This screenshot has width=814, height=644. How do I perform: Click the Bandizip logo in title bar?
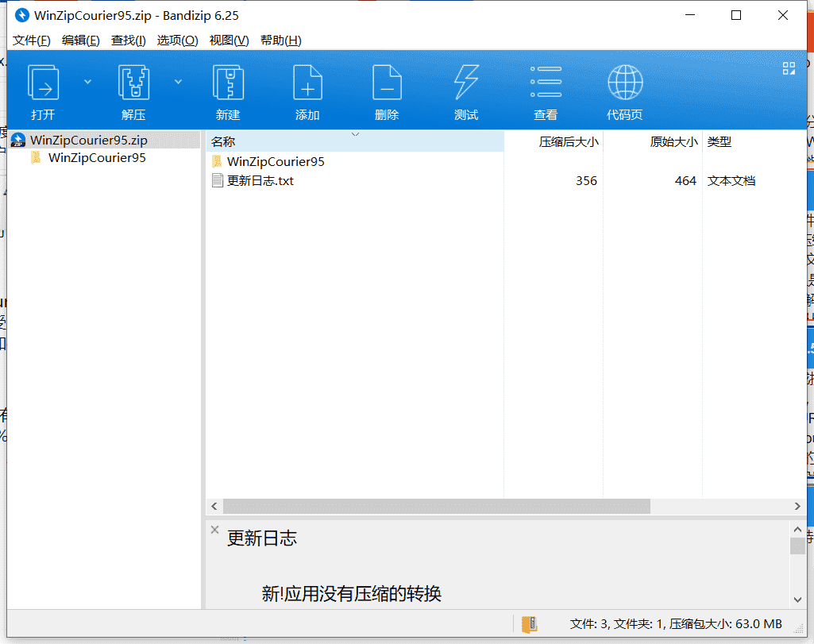click(21, 16)
